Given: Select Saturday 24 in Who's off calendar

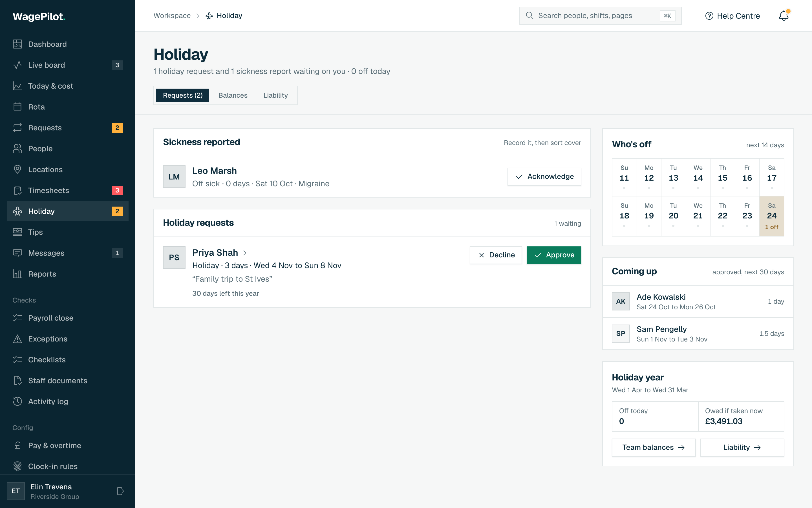Looking at the screenshot, I should [x=771, y=216].
